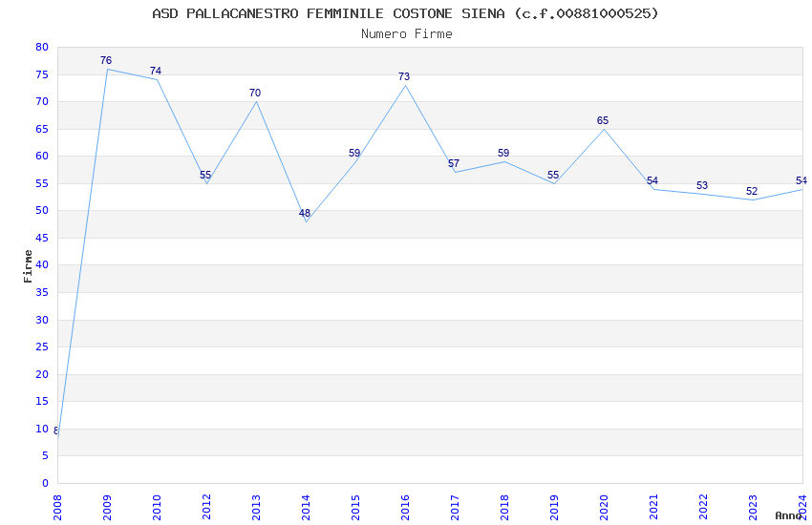This screenshot has height=525, width=812.
Task: Select the 55 data label for 2012
Action: coord(205,175)
